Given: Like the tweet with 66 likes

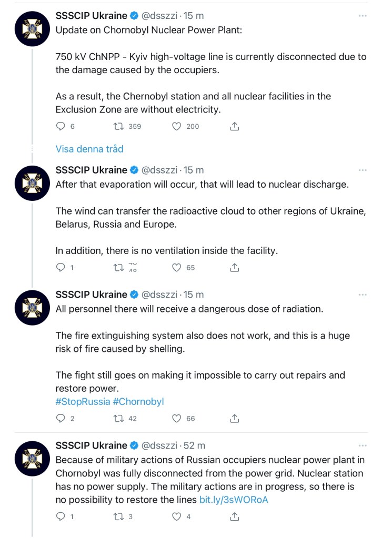Looking at the screenshot, I should point(177,418).
